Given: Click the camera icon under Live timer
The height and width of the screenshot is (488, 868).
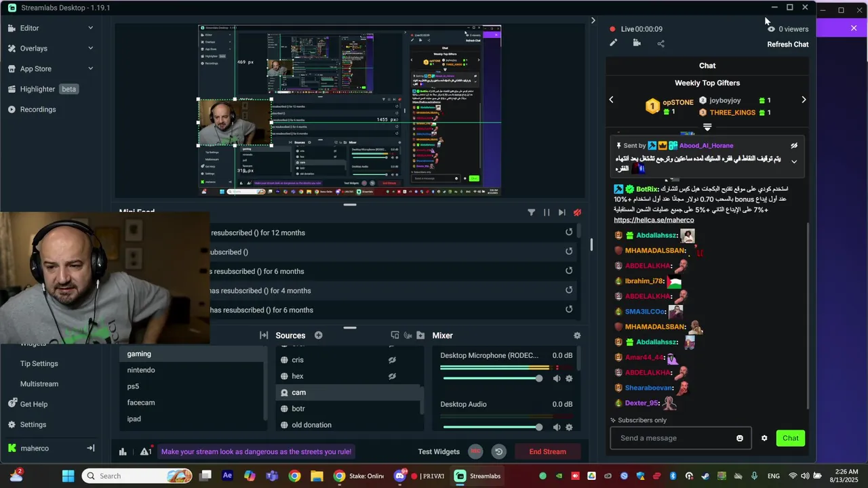Looking at the screenshot, I should tap(637, 43).
